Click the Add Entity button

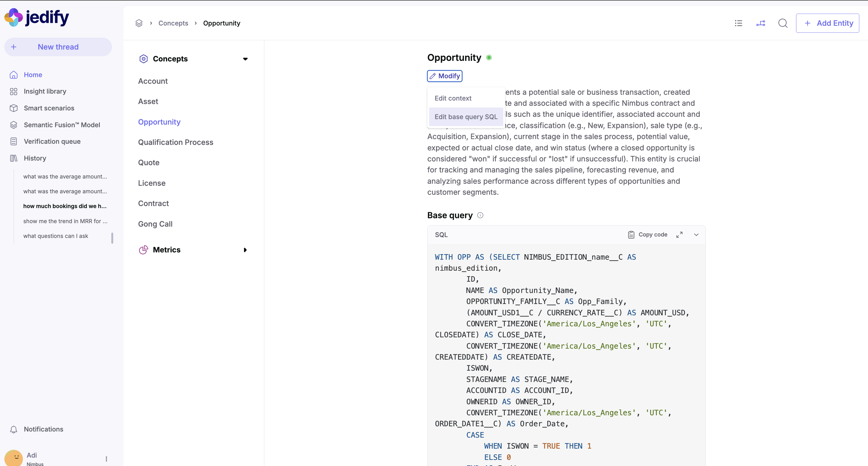[827, 23]
